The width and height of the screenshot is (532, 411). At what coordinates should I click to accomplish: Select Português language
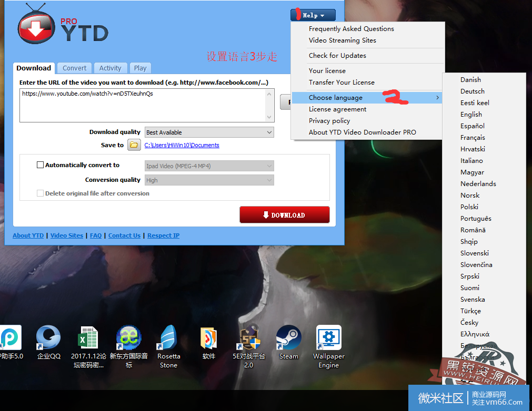coord(476,219)
